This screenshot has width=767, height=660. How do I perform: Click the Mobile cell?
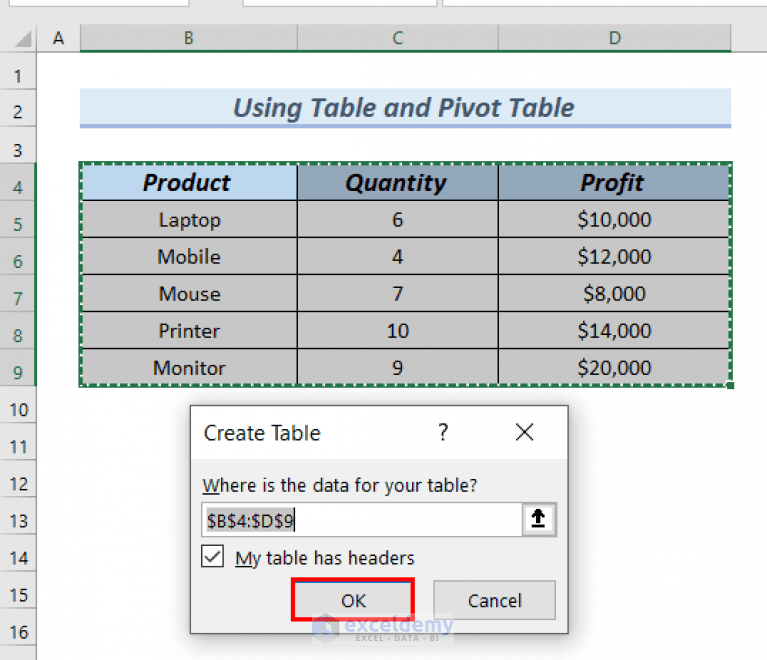pyautogui.click(x=189, y=256)
